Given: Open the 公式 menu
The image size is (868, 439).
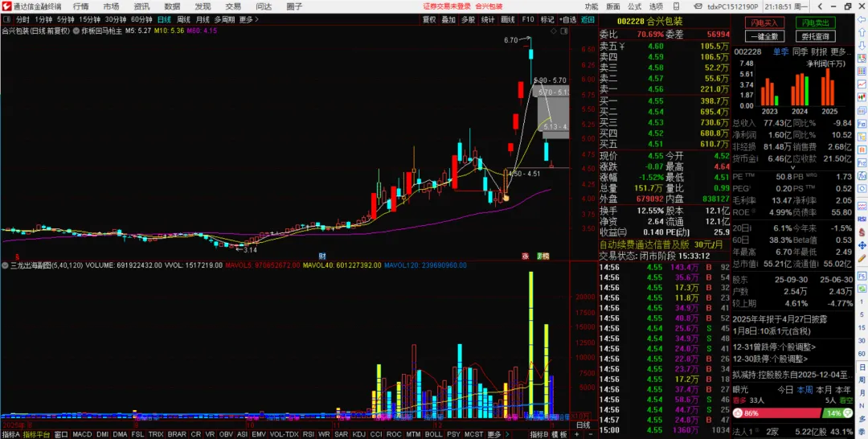Looking at the screenshot, I should (x=635, y=6).
